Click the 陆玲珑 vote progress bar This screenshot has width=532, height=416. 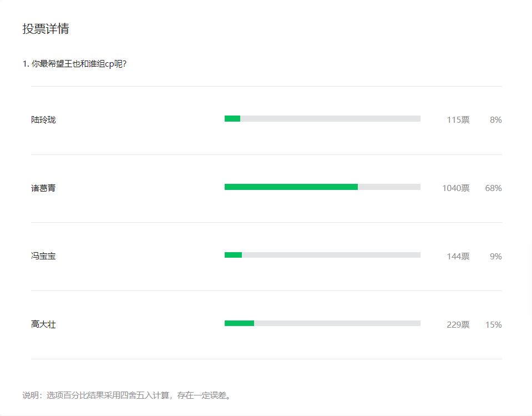(x=322, y=119)
